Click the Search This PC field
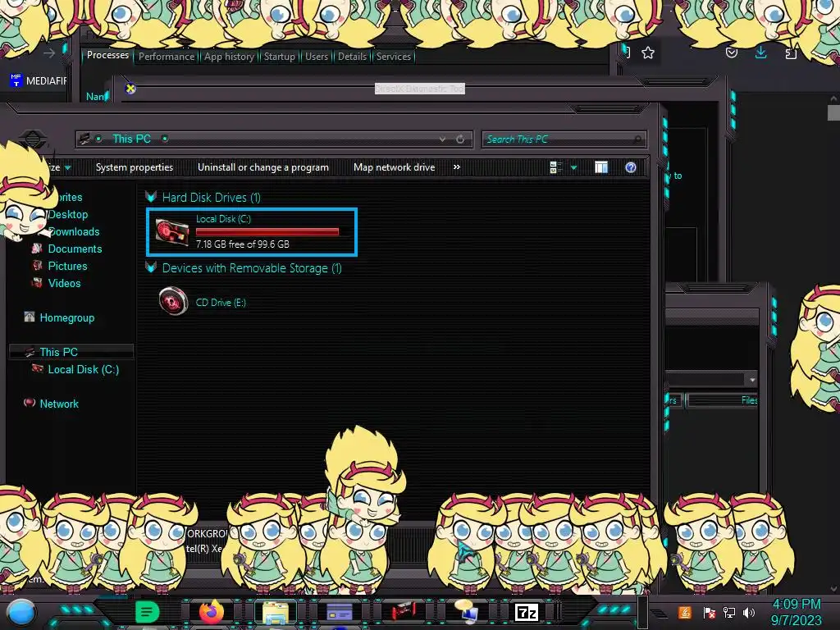 click(x=564, y=139)
